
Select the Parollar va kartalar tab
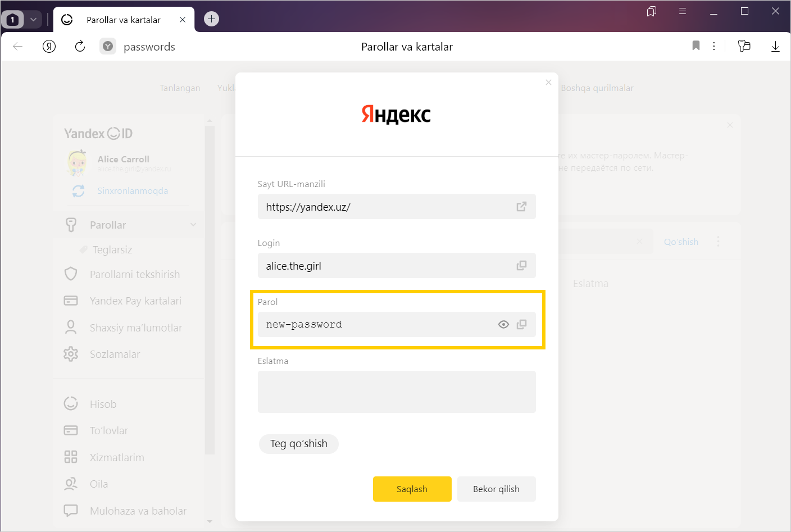click(x=124, y=20)
